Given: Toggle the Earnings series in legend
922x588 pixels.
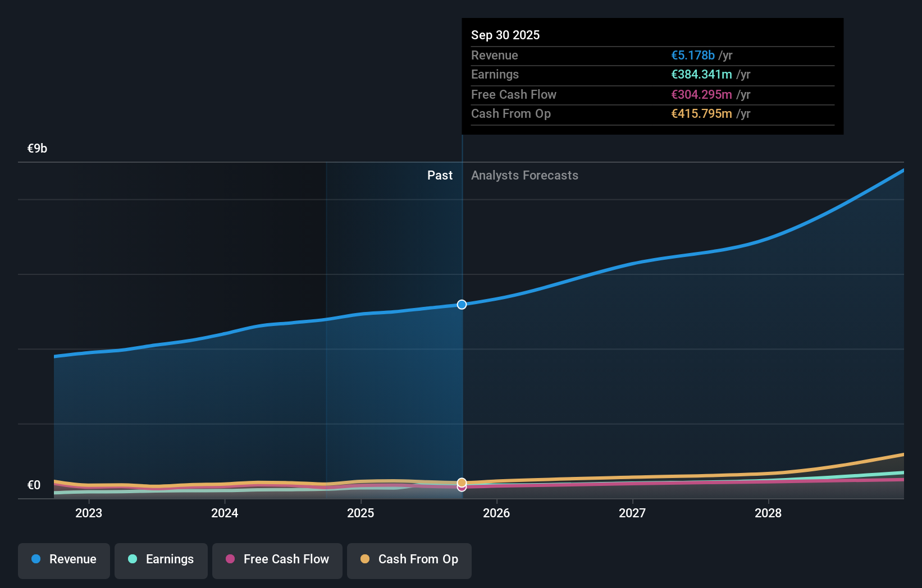Looking at the screenshot, I should pos(161,559).
